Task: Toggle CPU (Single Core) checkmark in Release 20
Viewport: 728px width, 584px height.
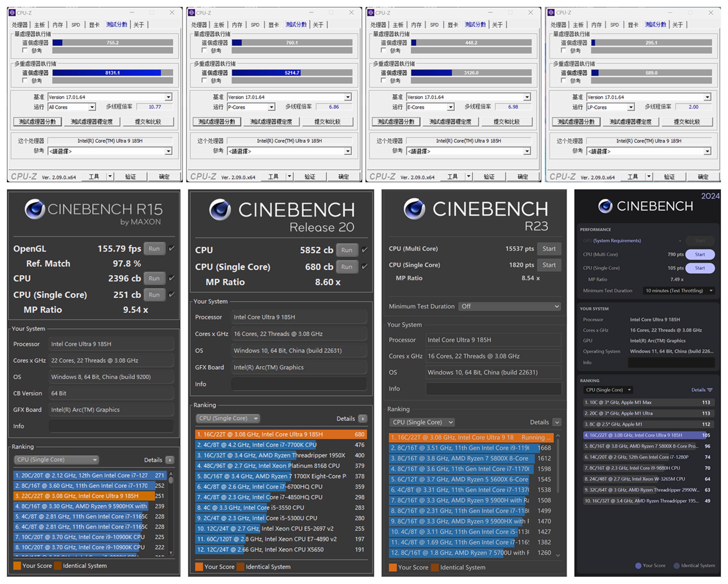Action: (364, 266)
